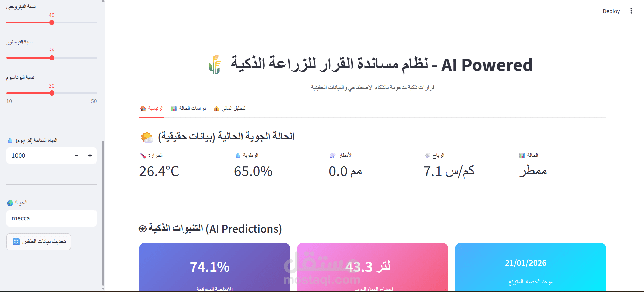Viewport: 644px width, 292px height.
Task: Click the nitrogen slider handle at 40
Action: point(51,22)
